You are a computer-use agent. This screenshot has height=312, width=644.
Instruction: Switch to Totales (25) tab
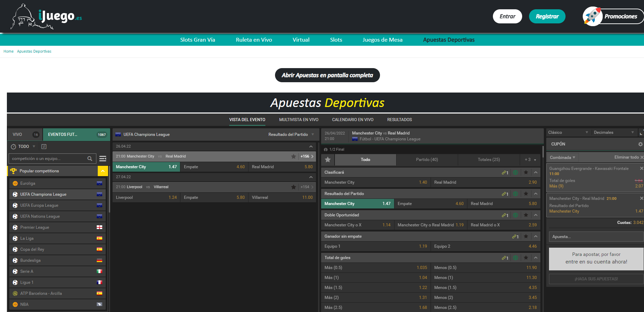click(x=489, y=160)
